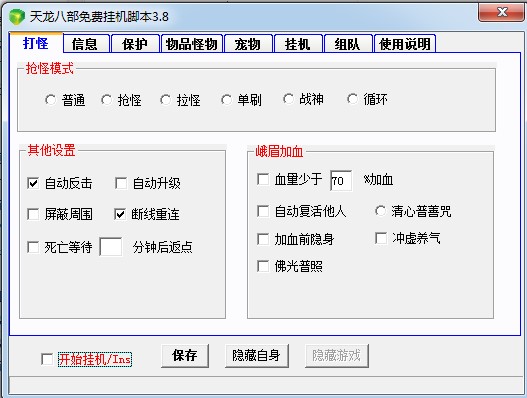Open the 使用说明 tab
Screen dimensions: 527x398
point(405,44)
